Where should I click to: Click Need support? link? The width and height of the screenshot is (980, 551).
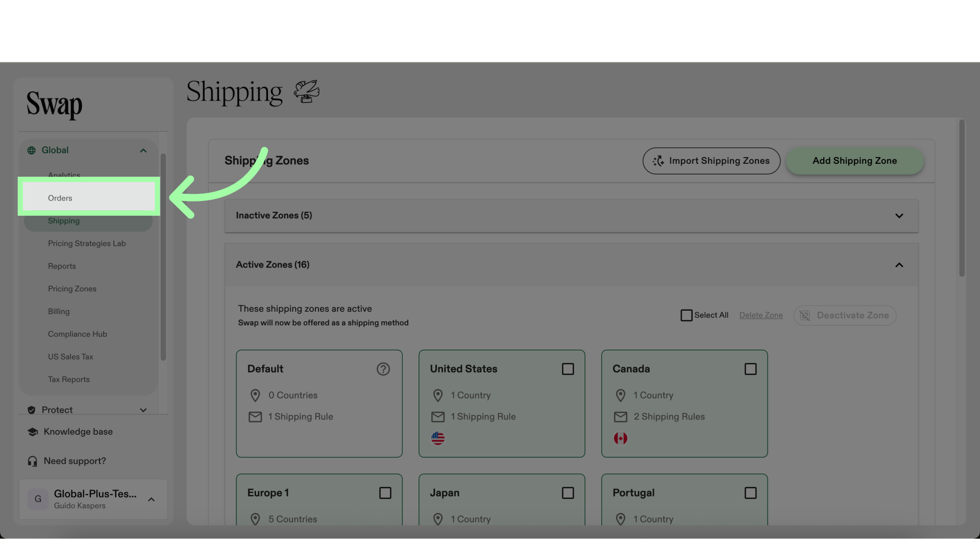click(x=75, y=461)
